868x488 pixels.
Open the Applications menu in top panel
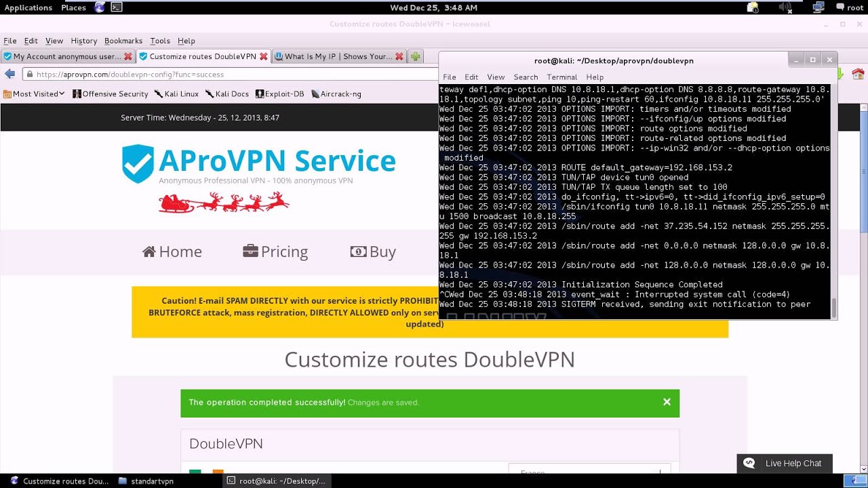tap(28, 7)
